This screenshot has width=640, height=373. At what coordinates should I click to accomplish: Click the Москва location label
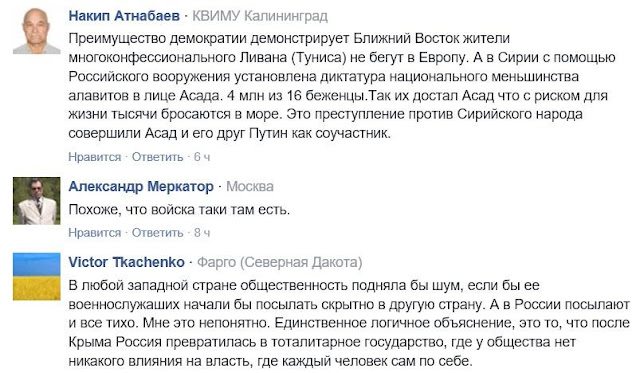pos(250,186)
